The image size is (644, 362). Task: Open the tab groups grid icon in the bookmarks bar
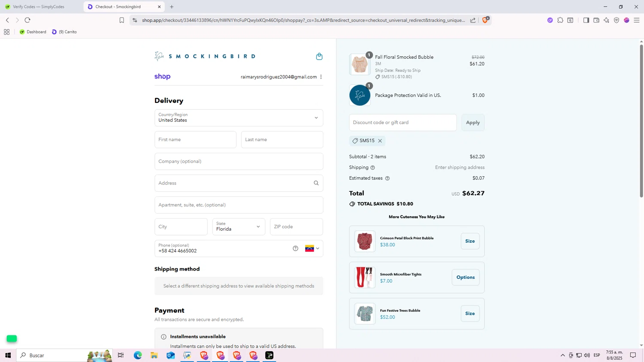pyautogui.click(x=6, y=32)
